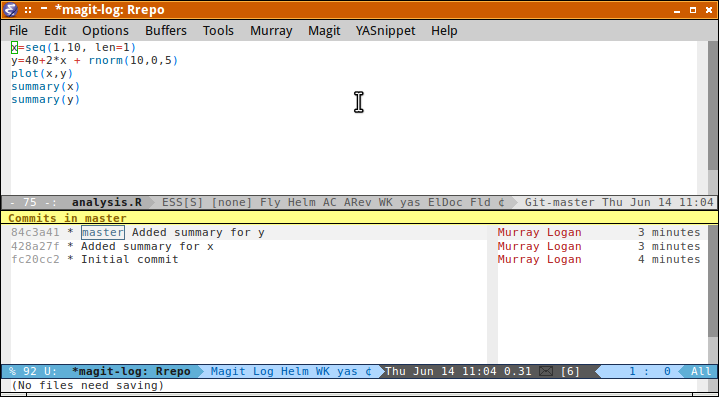
Task: Click the 'All' position indicator in mode line
Action: pos(701,371)
